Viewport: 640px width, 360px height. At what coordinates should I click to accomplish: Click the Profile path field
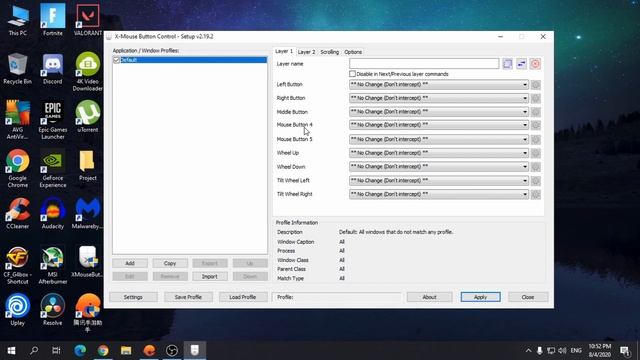[337, 297]
